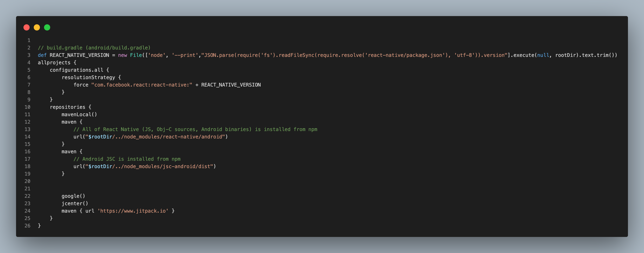Click the REACT_NATIVE_VERSION variable definition on line 3
644x253 pixels.
pos(79,55)
